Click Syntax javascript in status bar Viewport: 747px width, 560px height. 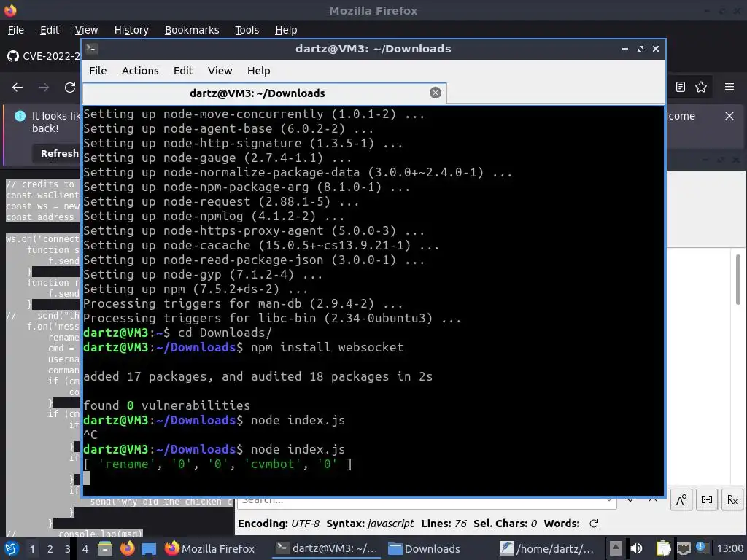(x=370, y=524)
